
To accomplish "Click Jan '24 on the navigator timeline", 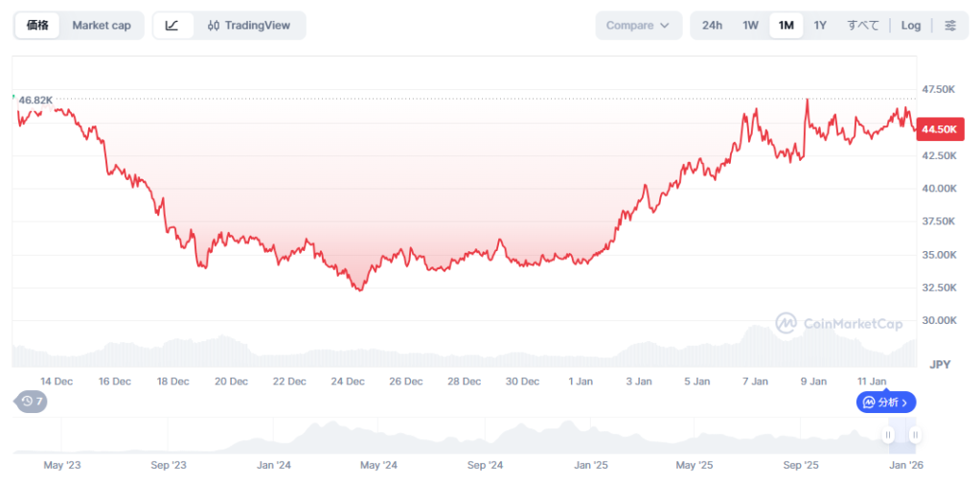I will tap(274, 465).
